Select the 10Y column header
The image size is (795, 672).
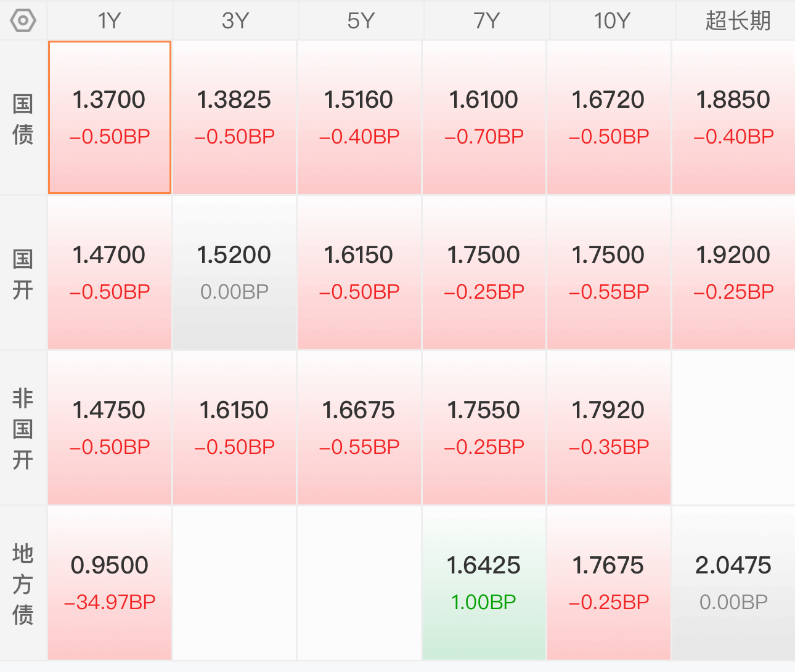[x=612, y=20]
